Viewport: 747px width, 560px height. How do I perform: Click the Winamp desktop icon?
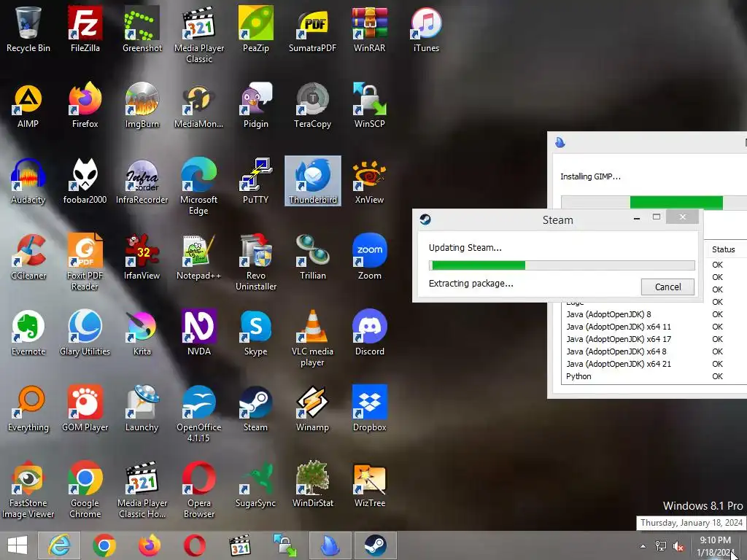312,408
